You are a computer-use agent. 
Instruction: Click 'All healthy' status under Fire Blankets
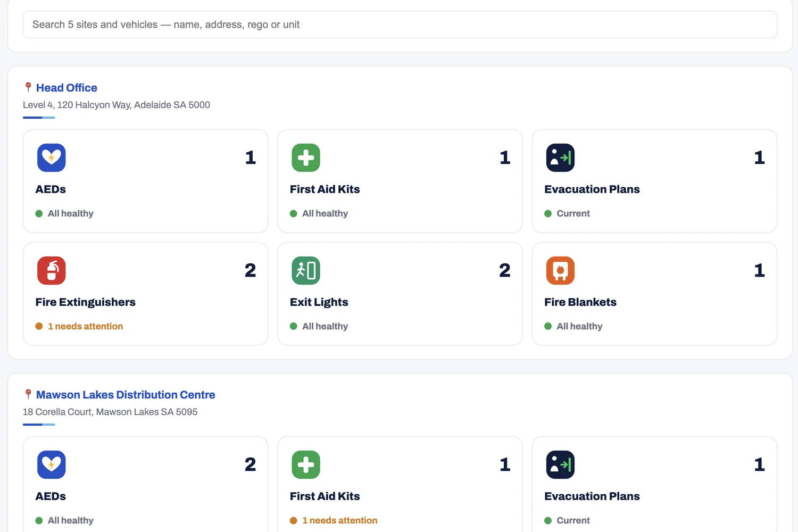[x=579, y=326]
